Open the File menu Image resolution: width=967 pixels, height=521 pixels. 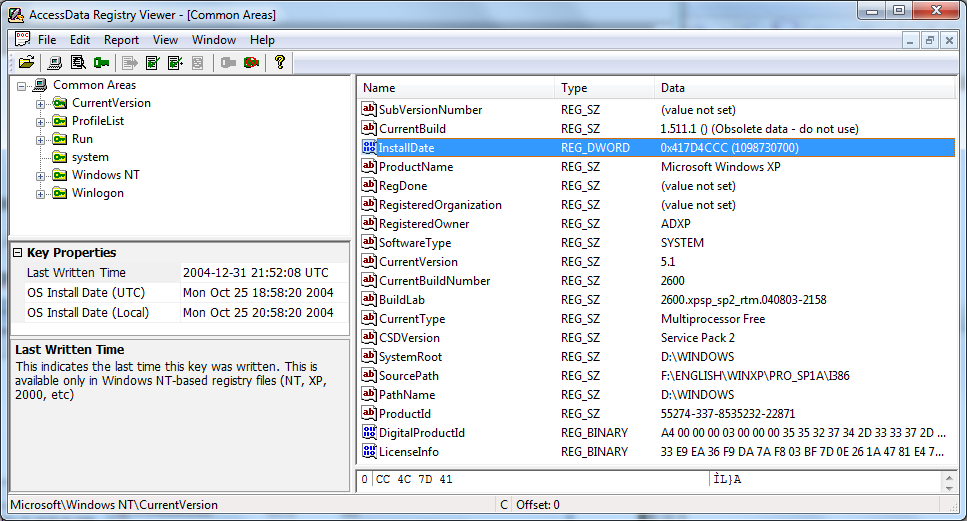click(x=47, y=39)
